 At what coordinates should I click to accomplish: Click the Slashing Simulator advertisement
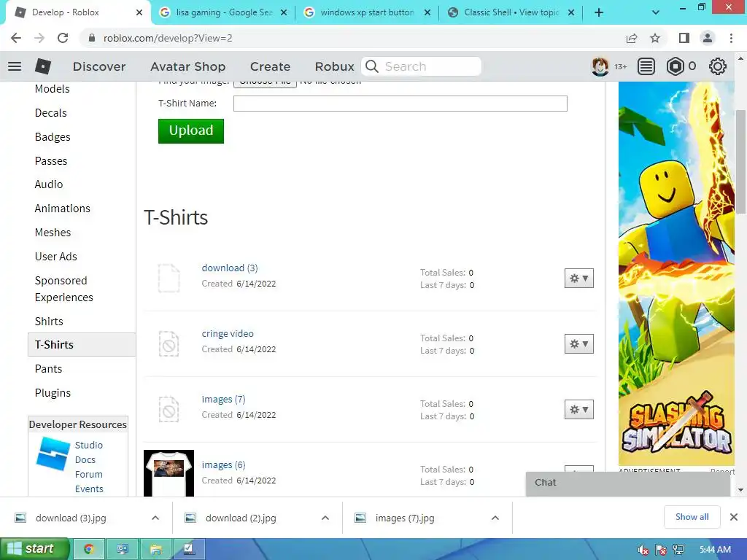click(x=676, y=273)
